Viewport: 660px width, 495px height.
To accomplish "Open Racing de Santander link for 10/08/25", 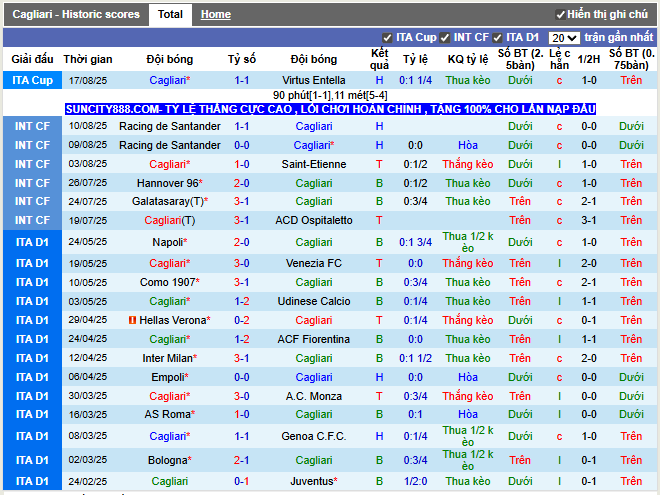I will (170, 126).
